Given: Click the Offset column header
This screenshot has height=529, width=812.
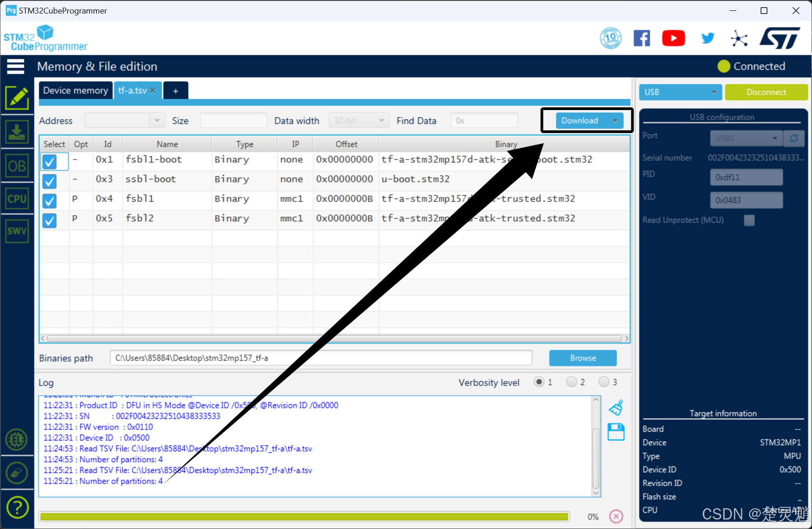Looking at the screenshot, I should click(346, 144).
